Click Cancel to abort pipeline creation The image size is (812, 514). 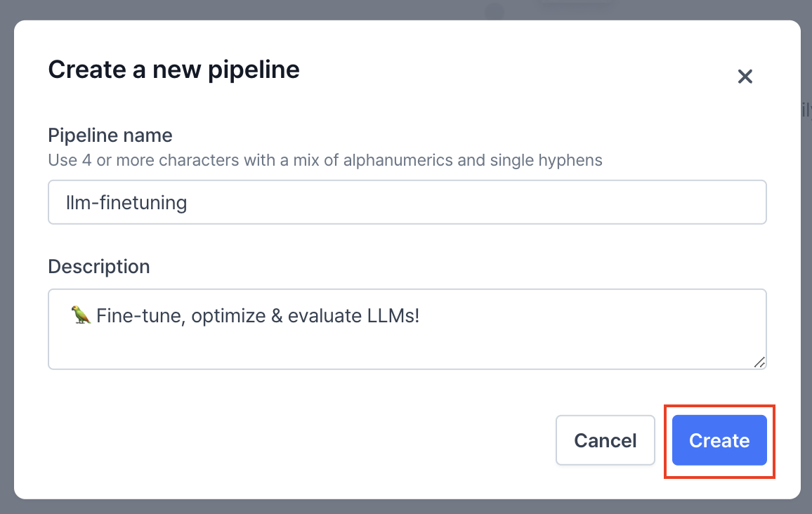tap(605, 440)
